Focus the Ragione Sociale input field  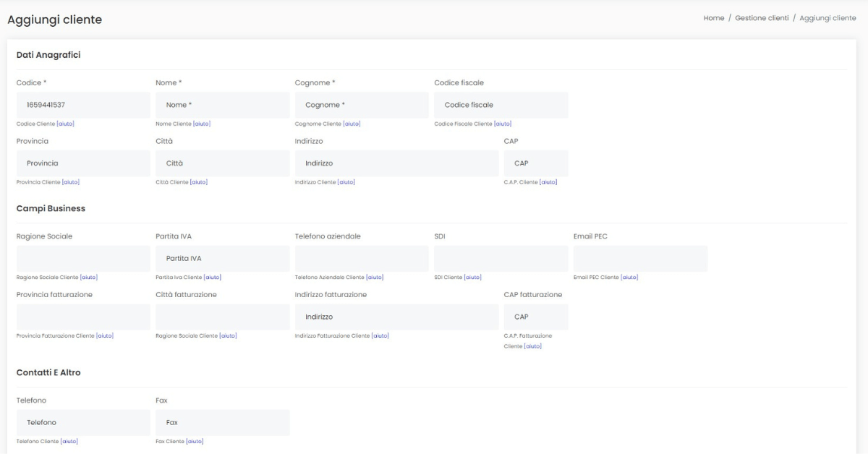click(83, 259)
